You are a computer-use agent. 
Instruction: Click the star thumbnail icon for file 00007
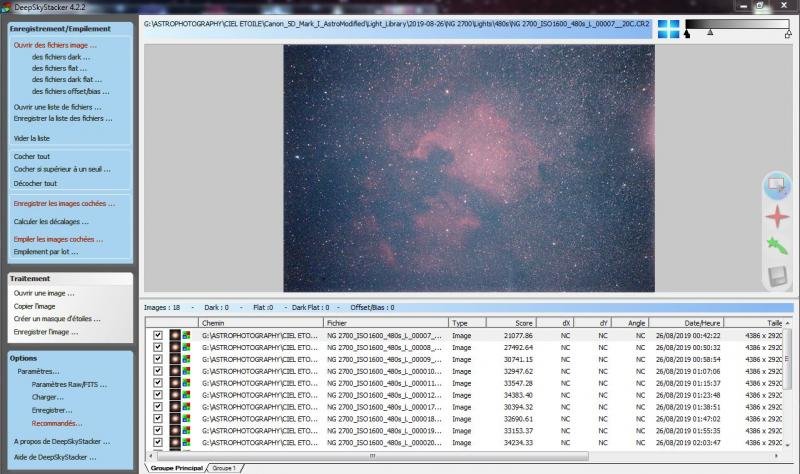(175, 335)
